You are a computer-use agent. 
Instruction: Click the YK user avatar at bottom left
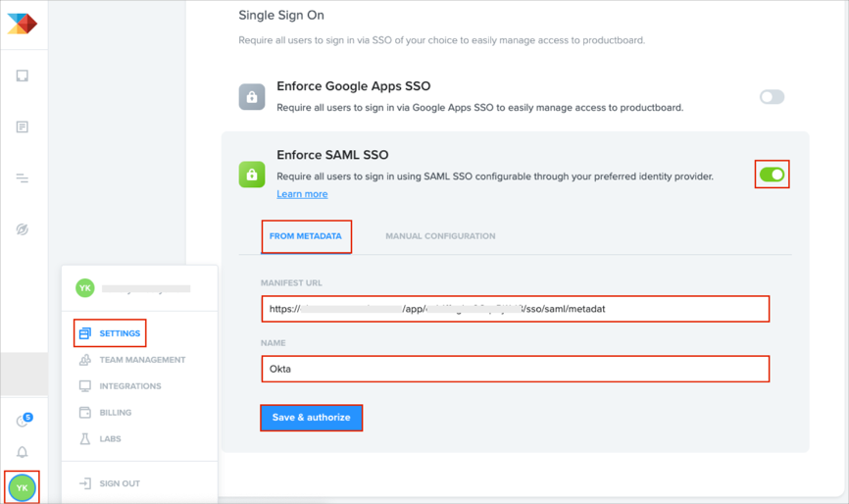(x=22, y=487)
